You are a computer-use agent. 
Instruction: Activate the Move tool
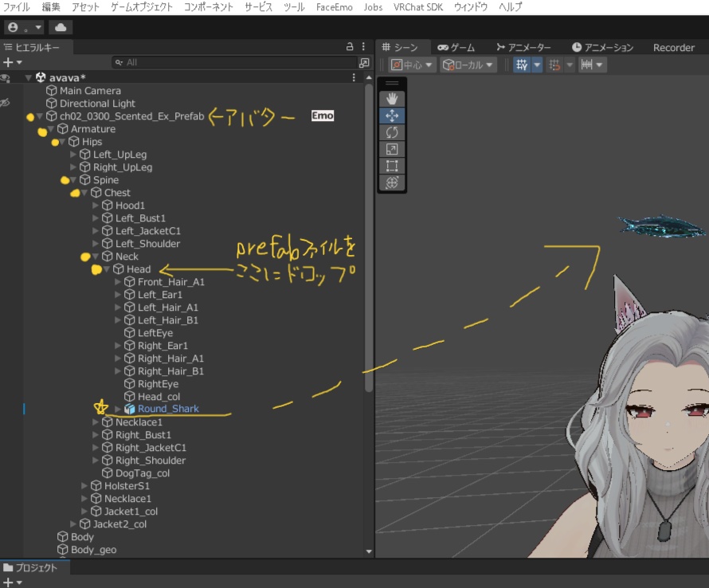(392, 116)
